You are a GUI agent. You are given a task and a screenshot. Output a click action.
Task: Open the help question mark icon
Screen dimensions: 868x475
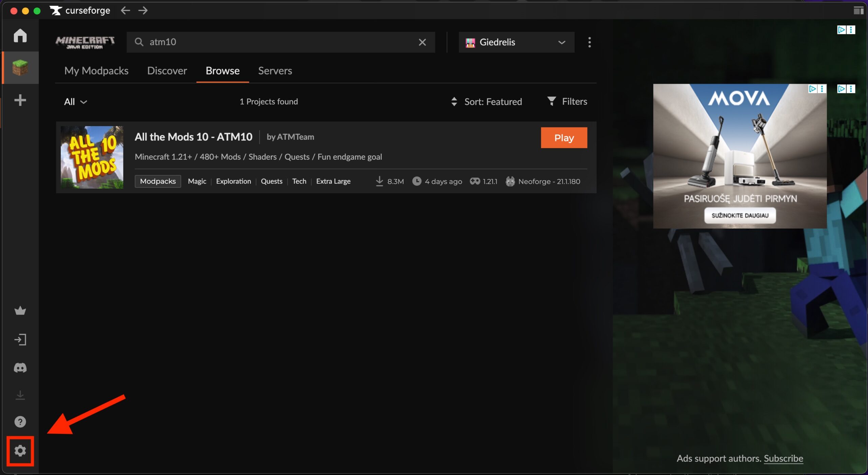point(20,422)
